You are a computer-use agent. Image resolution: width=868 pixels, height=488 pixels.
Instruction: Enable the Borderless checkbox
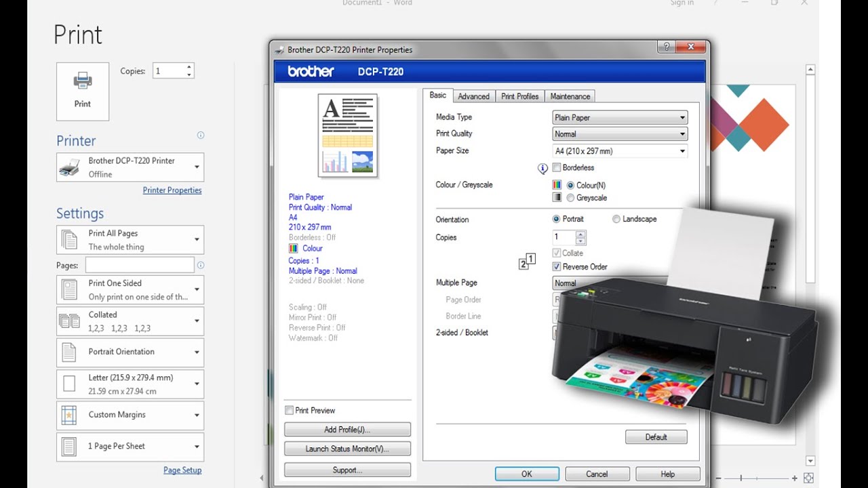coord(557,167)
